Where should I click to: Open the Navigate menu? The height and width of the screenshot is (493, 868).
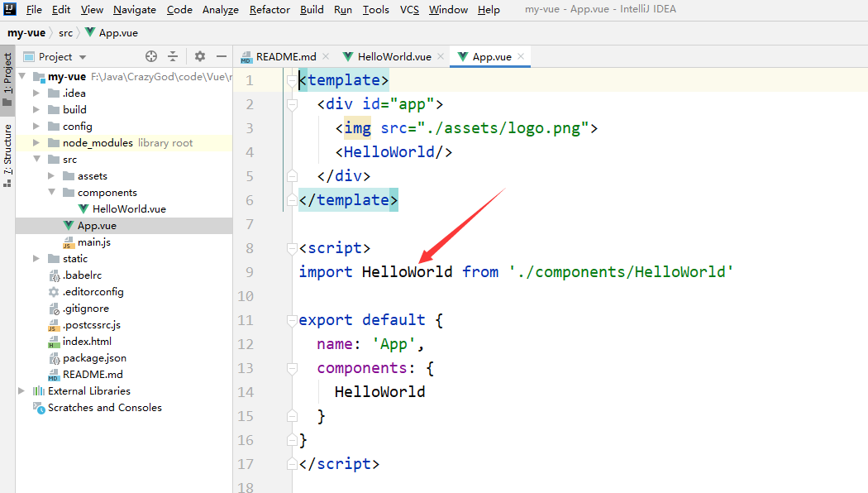point(135,9)
